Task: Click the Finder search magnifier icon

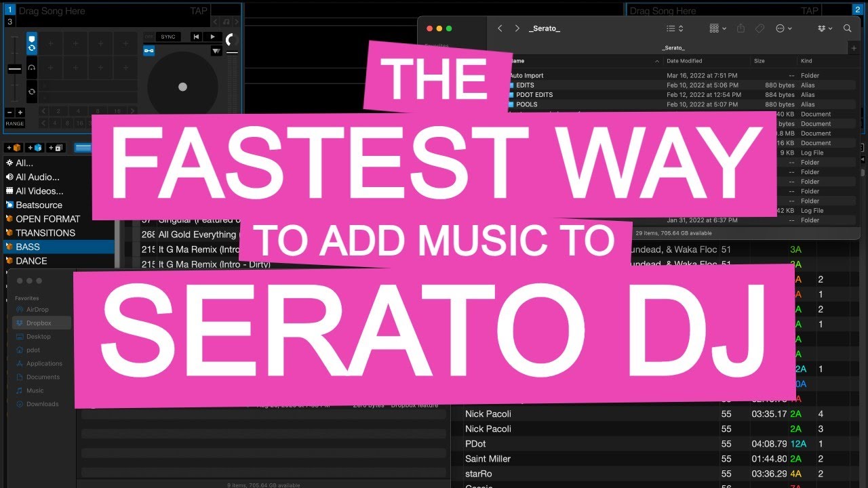Action: [847, 28]
